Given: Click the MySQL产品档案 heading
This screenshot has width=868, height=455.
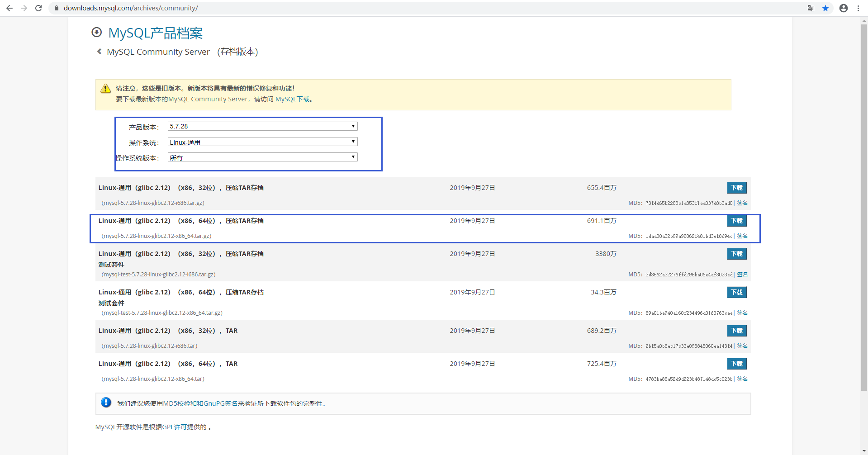Looking at the screenshot, I should 156,33.
